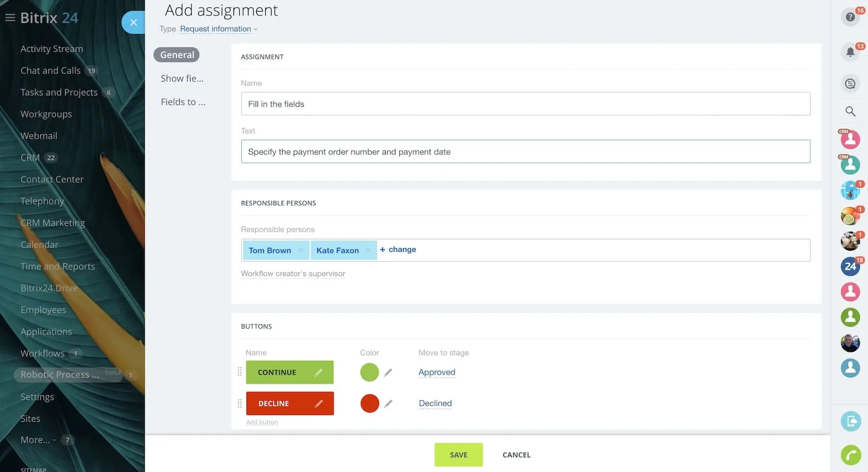Open CRM in the left menu
This screenshot has height=472, width=868.
pyautogui.click(x=30, y=158)
